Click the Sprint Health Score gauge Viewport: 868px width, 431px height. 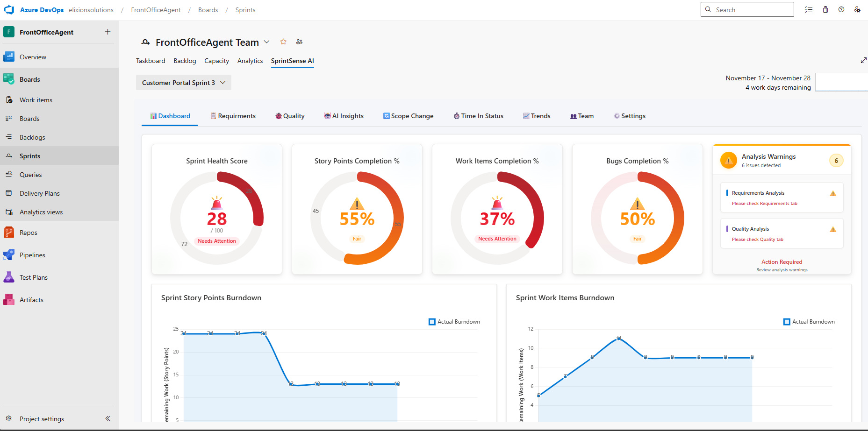[217, 218]
